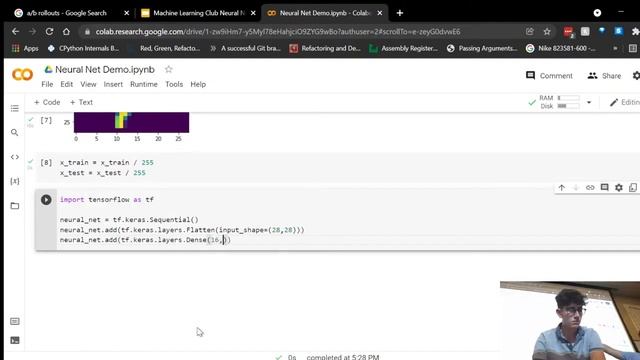Open the Variables inspector icon

pyautogui.click(x=15, y=181)
